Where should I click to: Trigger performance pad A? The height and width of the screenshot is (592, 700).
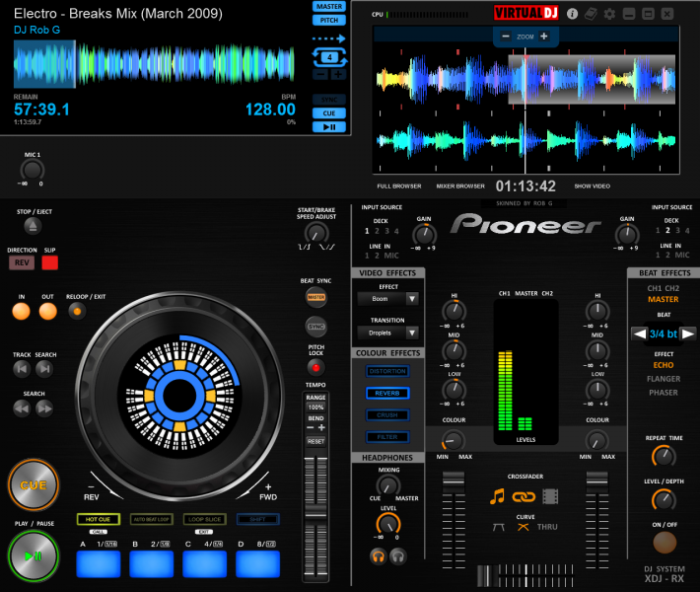(99, 563)
